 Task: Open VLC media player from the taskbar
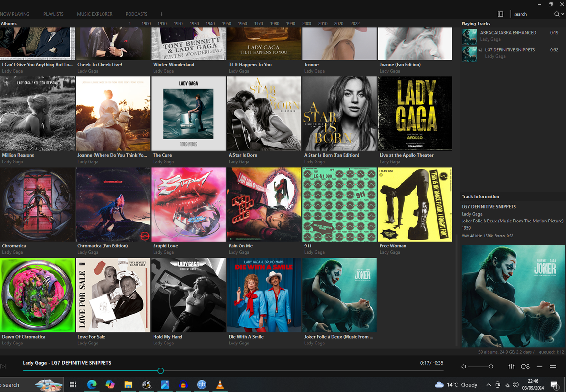219,385
